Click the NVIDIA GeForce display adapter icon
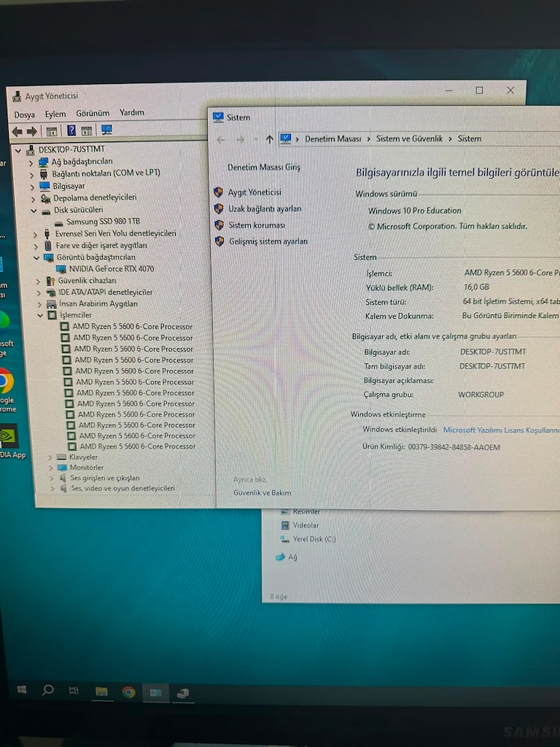This screenshot has width=560, height=747. [x=61, y=269]
